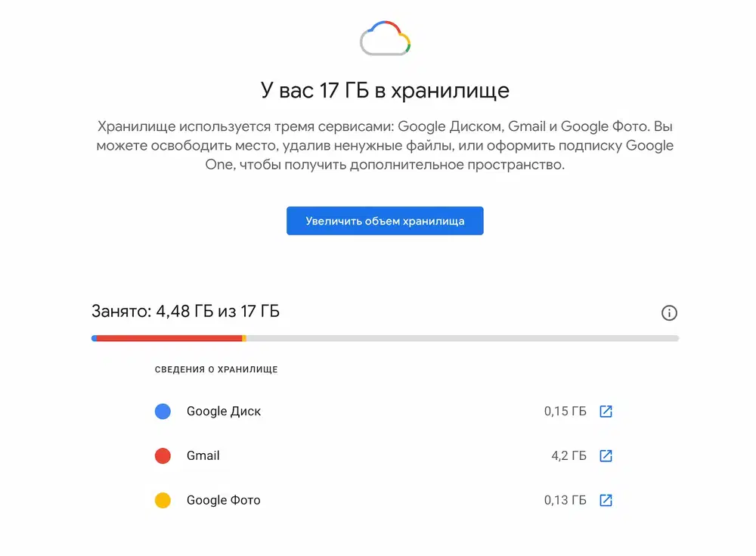The width and height of the screenshot is (756, 556).
Task: Open Google Фото via its external link icon
Action: pos(606,500)
